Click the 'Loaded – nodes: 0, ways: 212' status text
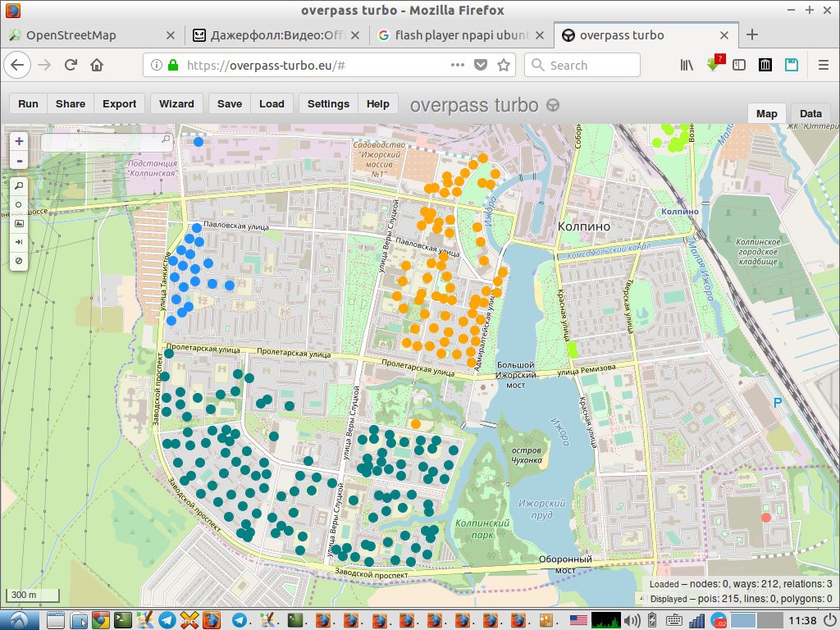The width and height of the screenshot is (840, 630). 742,584
